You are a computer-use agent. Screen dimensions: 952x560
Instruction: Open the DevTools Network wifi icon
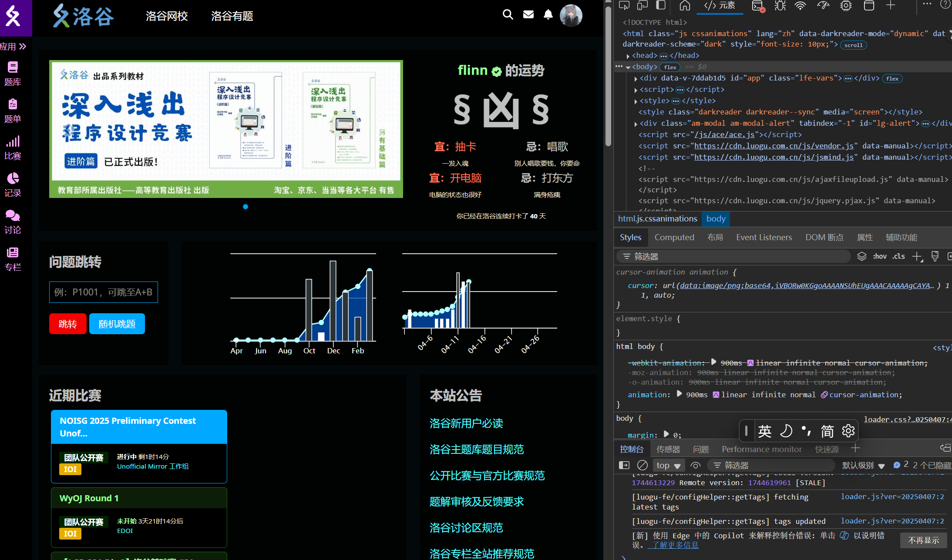click(x=801, y=6)
